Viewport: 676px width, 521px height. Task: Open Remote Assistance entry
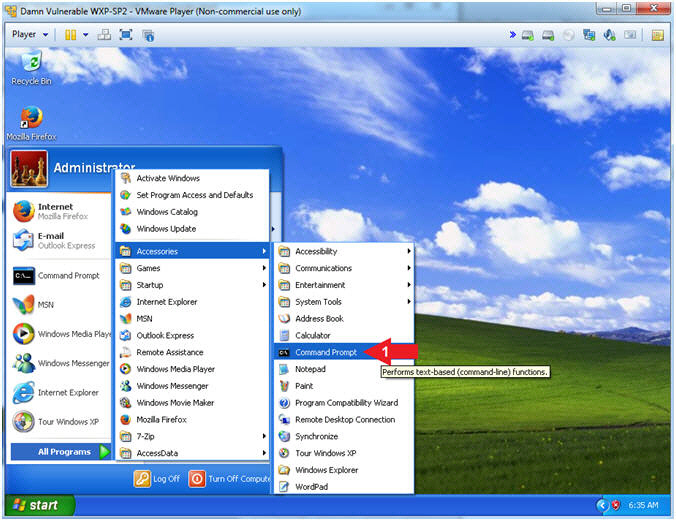193,352
